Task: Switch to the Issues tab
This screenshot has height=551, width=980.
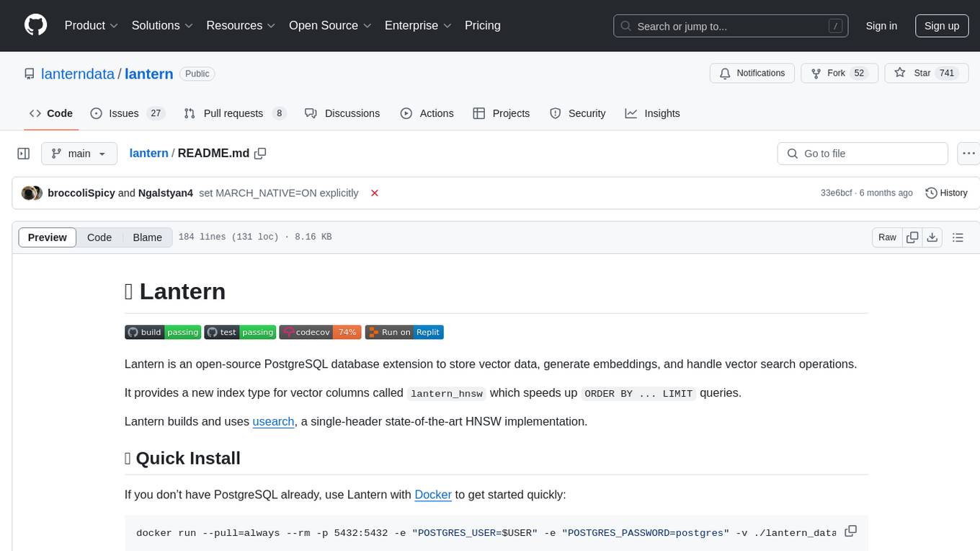Action: coord(128,113)
